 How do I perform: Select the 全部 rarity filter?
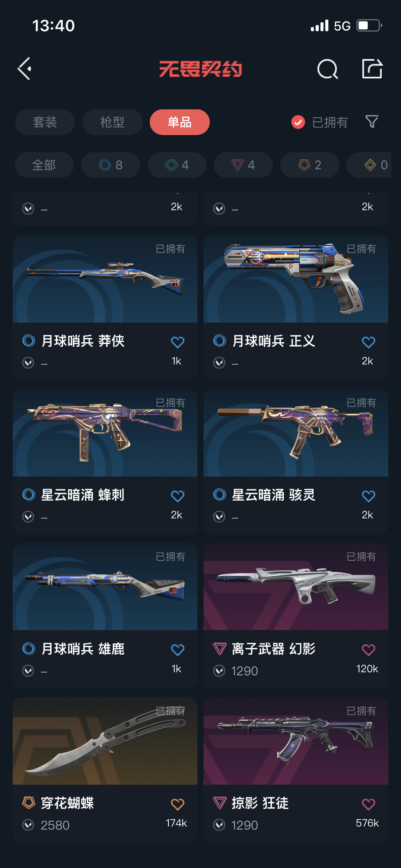[44, 165]
